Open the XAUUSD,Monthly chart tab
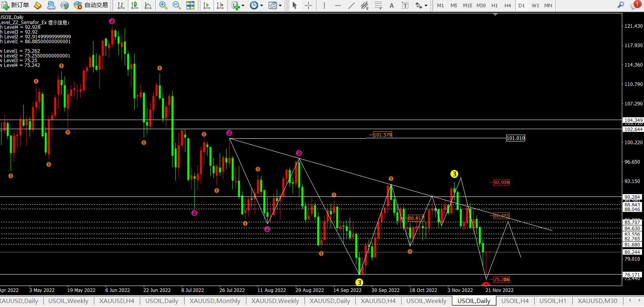 point(215,301)
